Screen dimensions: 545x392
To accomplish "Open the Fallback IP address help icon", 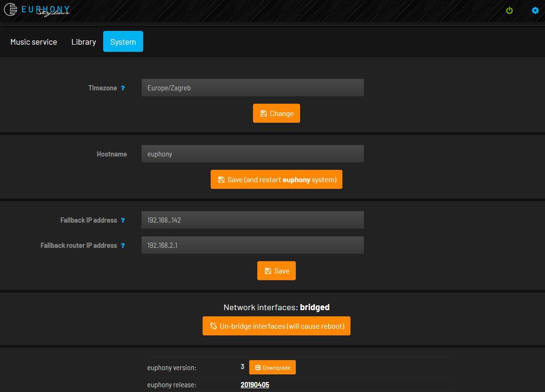I will click(123, 220).
